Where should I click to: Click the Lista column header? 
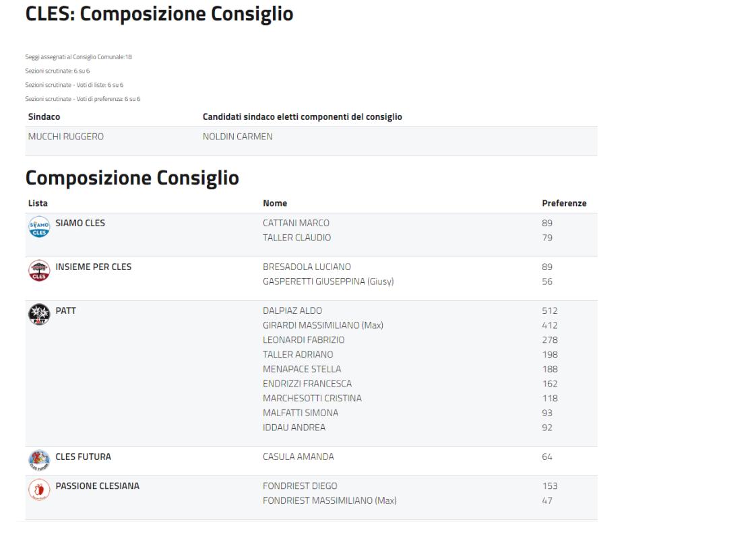[x=36, y=203]
